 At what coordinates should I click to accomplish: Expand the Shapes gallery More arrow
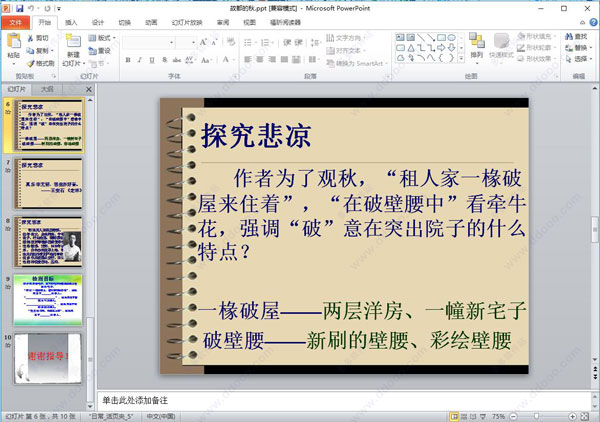[x=461, y=58]
